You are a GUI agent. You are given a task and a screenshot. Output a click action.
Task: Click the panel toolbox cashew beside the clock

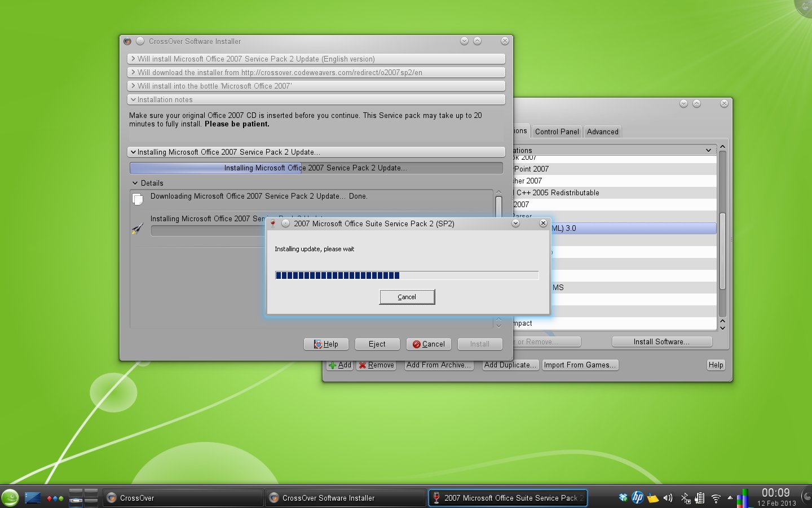(x=806, y=498)
